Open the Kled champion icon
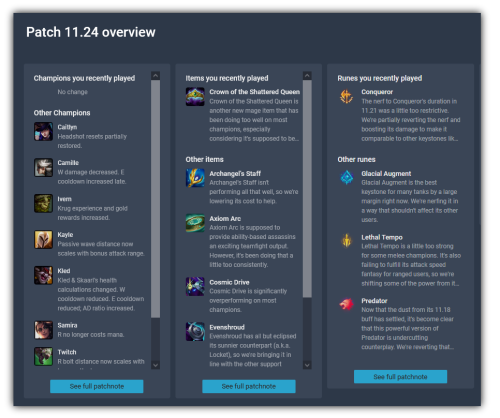 43,275
